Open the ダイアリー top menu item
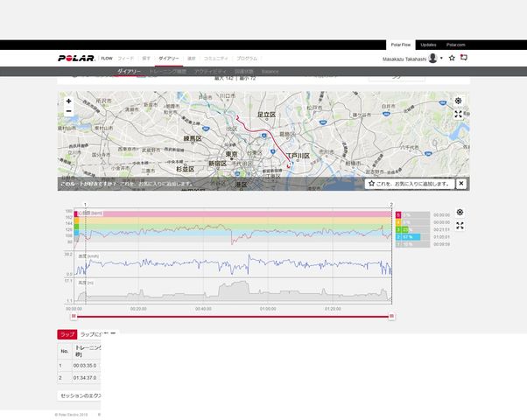The width and height of the screenshot is (527, 420). click(x=169, y=59)
